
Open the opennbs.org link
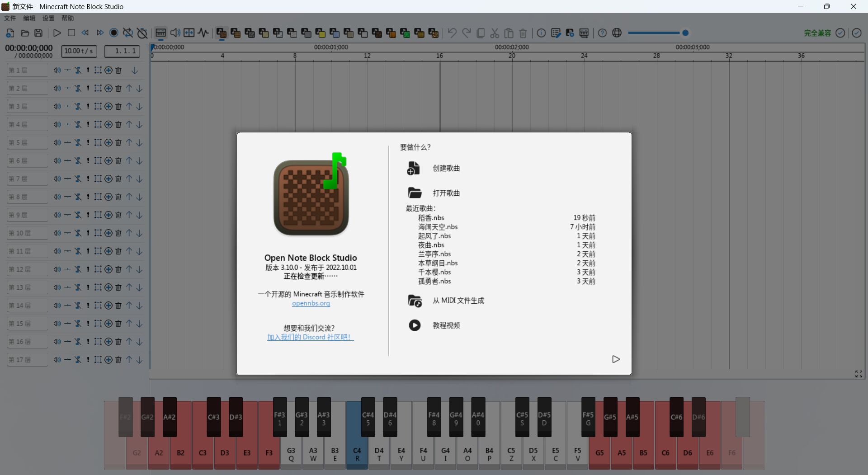[x=311, y=303]
